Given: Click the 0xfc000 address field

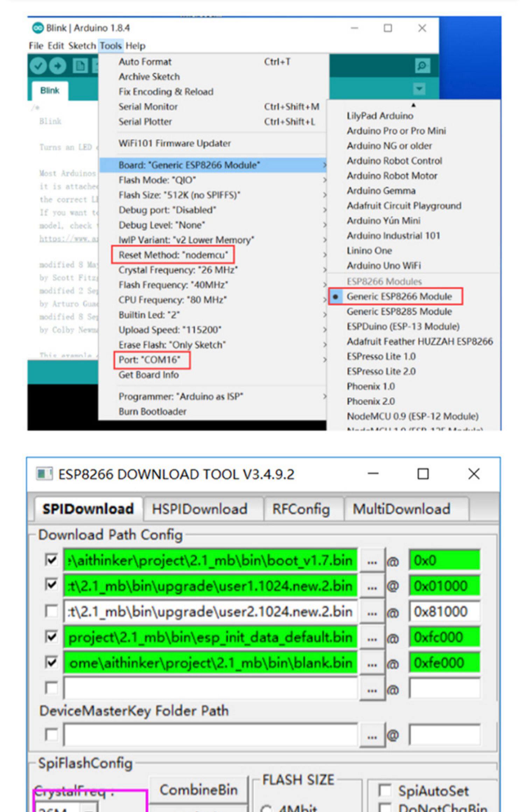Looking at the screenshot, I should [x=444, y=637].
